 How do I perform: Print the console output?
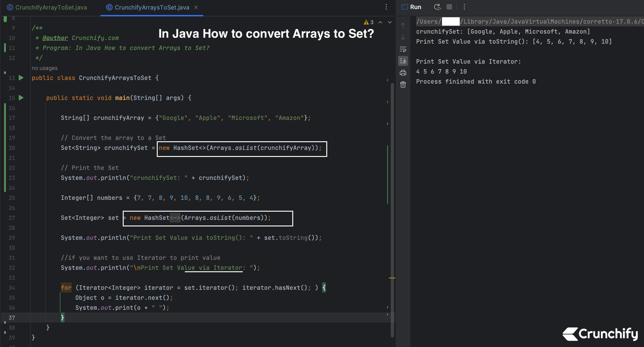(403, 73)
